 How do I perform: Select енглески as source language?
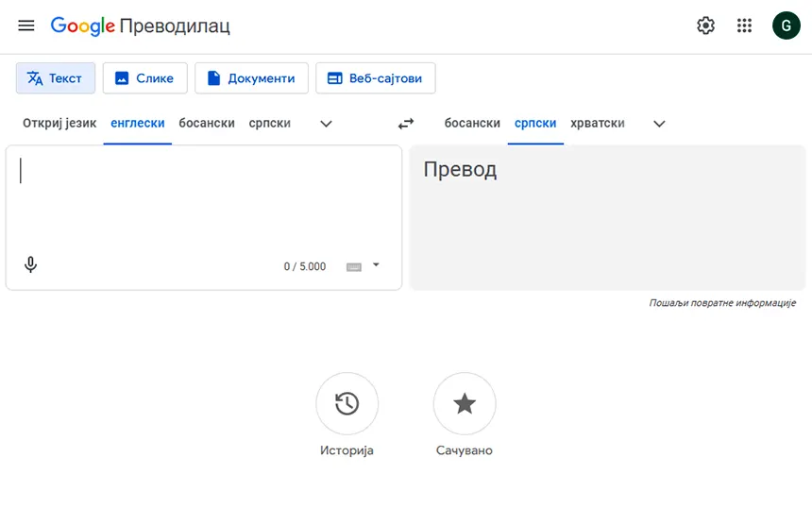tap(138, 124)
